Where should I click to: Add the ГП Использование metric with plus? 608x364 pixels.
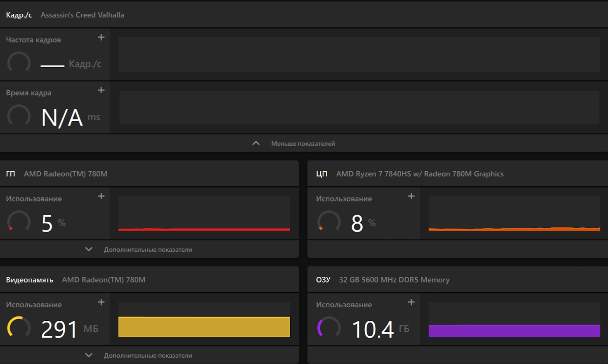click(x=101, y=196)
